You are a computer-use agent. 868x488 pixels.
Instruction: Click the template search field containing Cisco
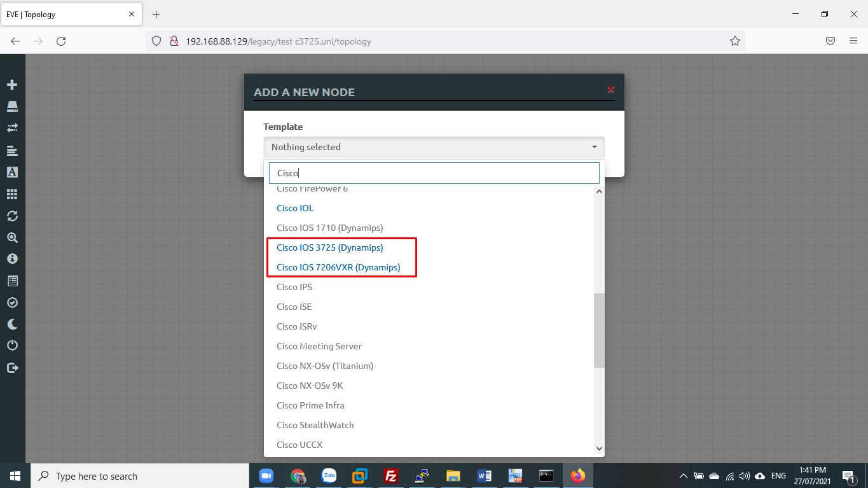(x=434, y=173)
